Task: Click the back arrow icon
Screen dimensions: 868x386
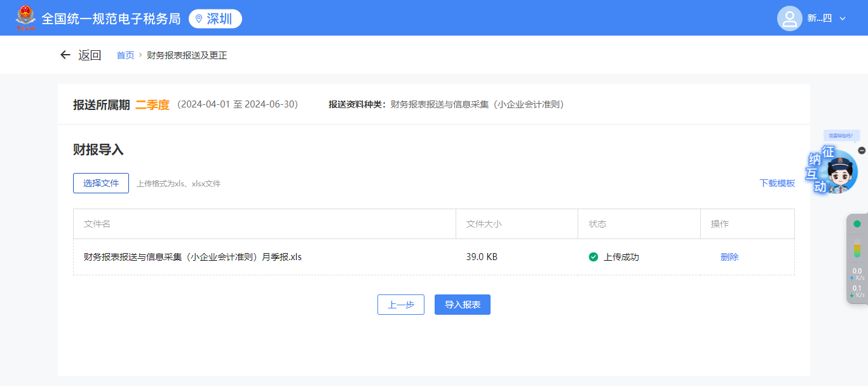Action: pyautogui.click(x=65, y=55)
